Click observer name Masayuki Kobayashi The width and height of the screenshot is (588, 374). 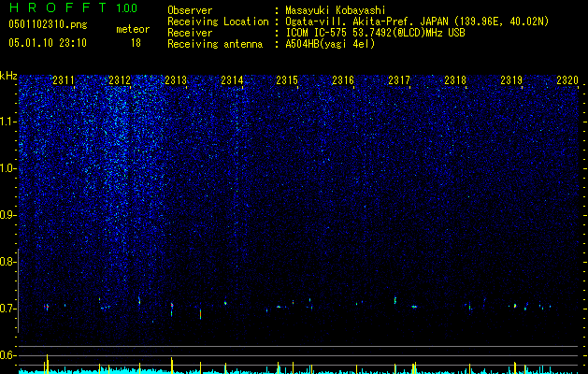(336, 10)
